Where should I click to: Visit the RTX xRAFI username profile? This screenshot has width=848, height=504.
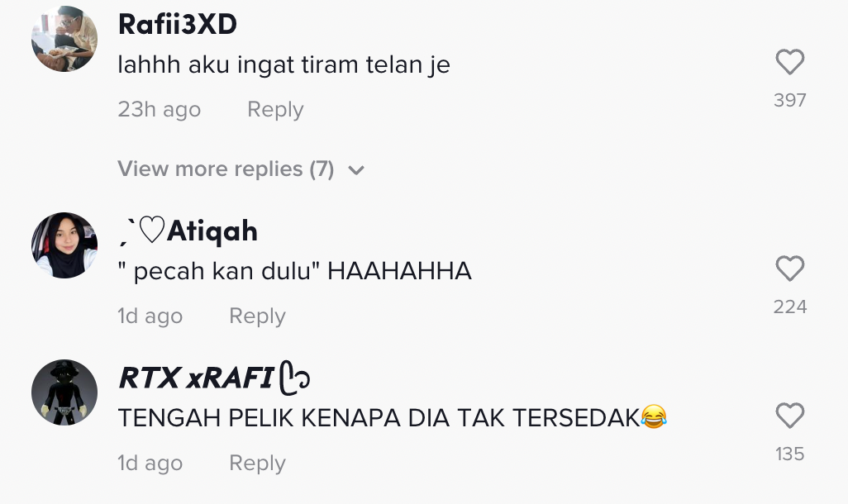[214, 378]
